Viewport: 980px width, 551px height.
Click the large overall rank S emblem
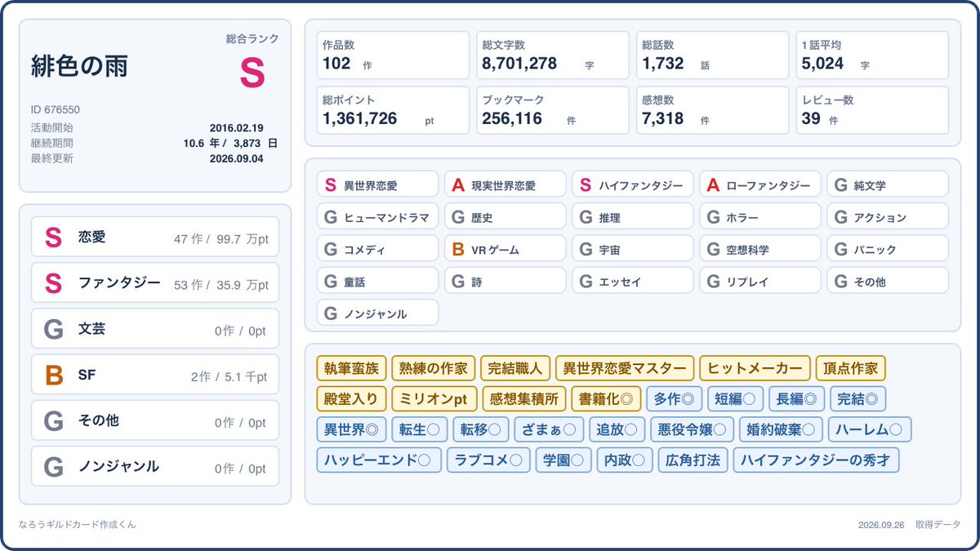pyautogui.click(x=252, y=74)
